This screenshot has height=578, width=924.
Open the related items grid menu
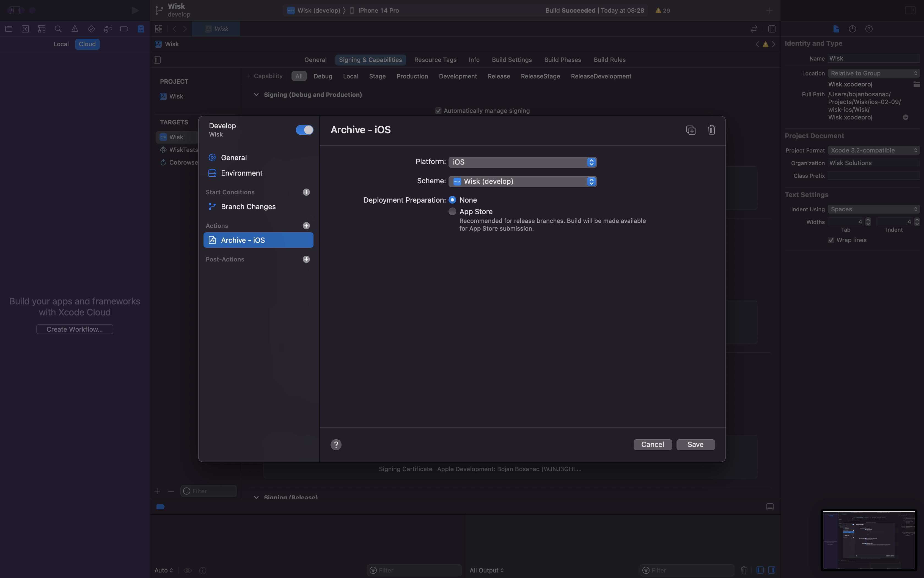click(159, 29)
